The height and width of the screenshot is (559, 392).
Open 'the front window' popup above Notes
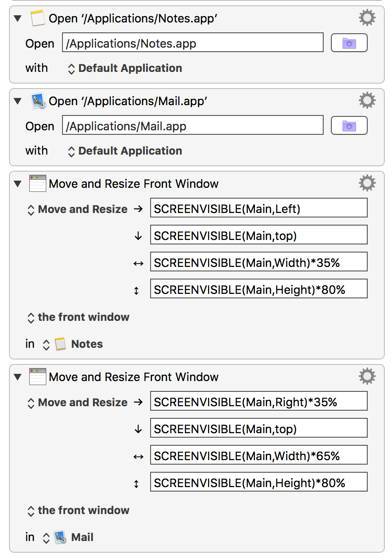(x=79, y=317)
